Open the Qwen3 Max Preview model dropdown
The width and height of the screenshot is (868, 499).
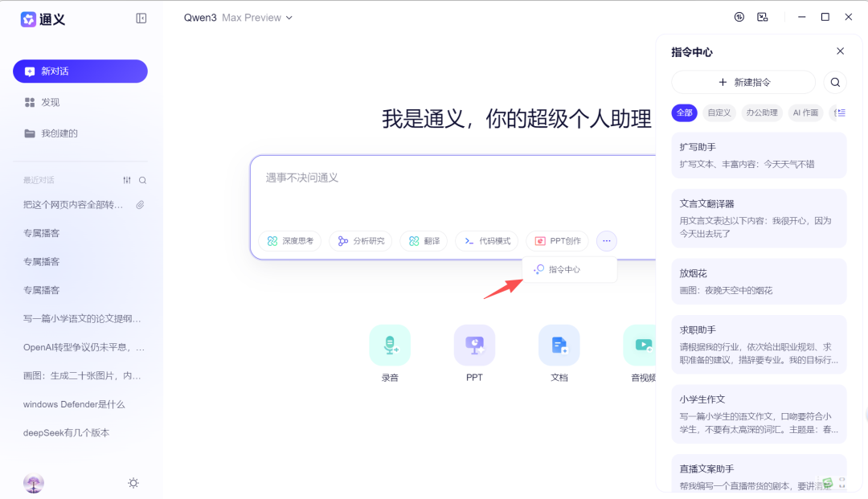coord(238,17)
